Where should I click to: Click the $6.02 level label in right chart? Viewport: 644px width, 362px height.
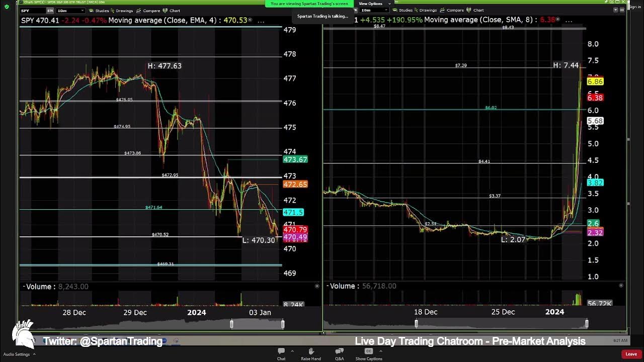coord(491,108)
